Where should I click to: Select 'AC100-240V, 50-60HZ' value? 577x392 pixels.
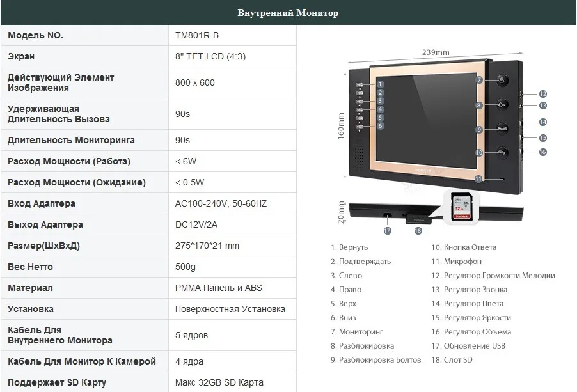coord(221,203)
